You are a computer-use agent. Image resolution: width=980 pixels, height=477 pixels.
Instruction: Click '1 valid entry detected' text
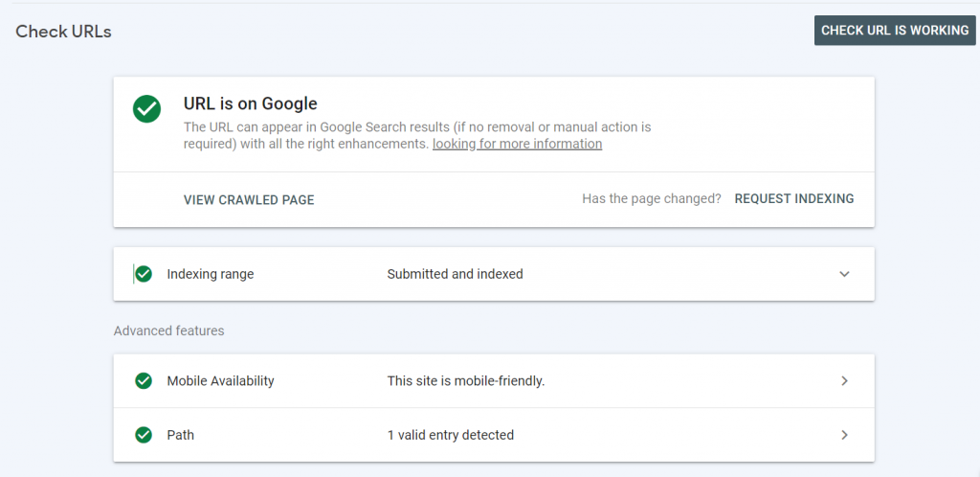pos(451,435)
